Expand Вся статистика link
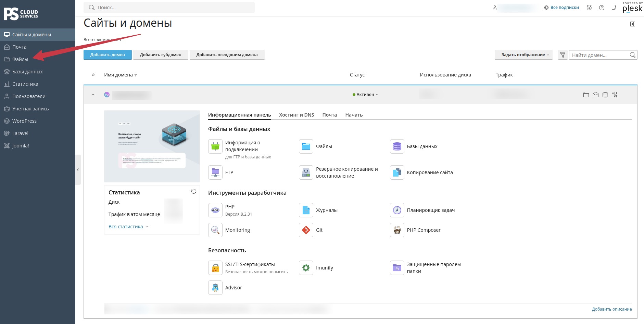This screenshot has height=324, width=644. tap(128, 227)
